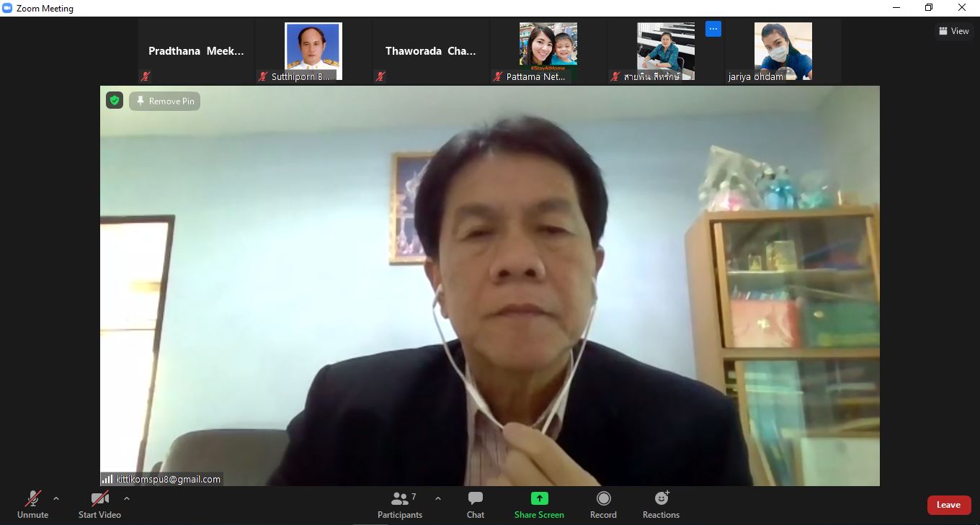Open the Participants panel

click(400, 505)
